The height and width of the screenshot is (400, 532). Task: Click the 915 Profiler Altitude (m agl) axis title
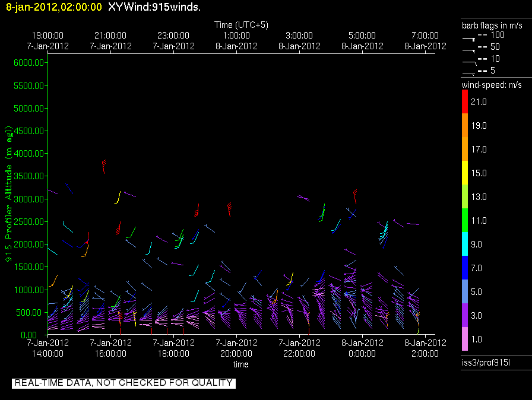pos(8,194)
